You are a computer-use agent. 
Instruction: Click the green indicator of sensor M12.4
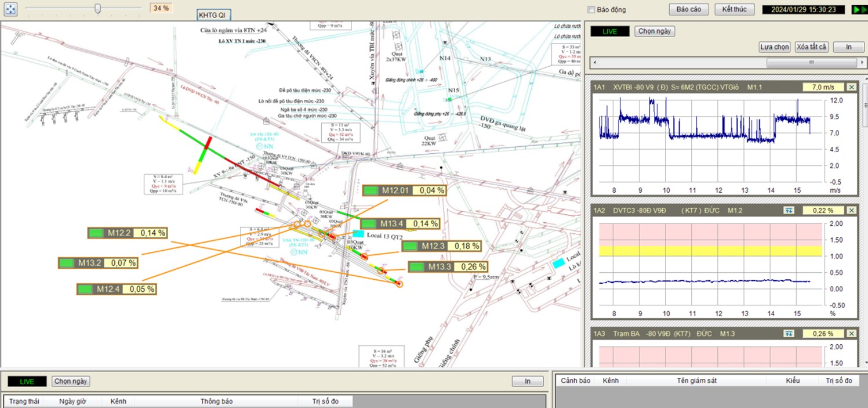[x=86, y=289]
